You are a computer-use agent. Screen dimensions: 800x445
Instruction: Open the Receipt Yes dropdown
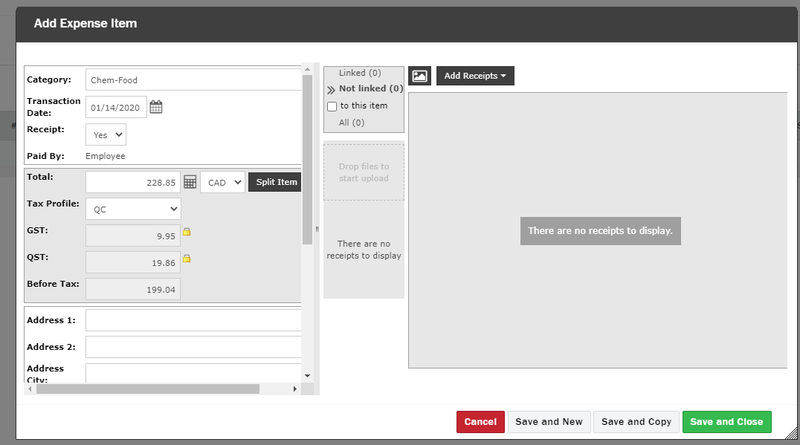click(x=106, y=135)
